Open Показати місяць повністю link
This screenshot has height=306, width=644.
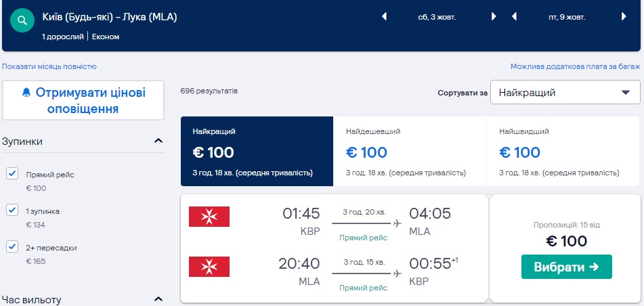pyautogui.click(x=49, y=66)
